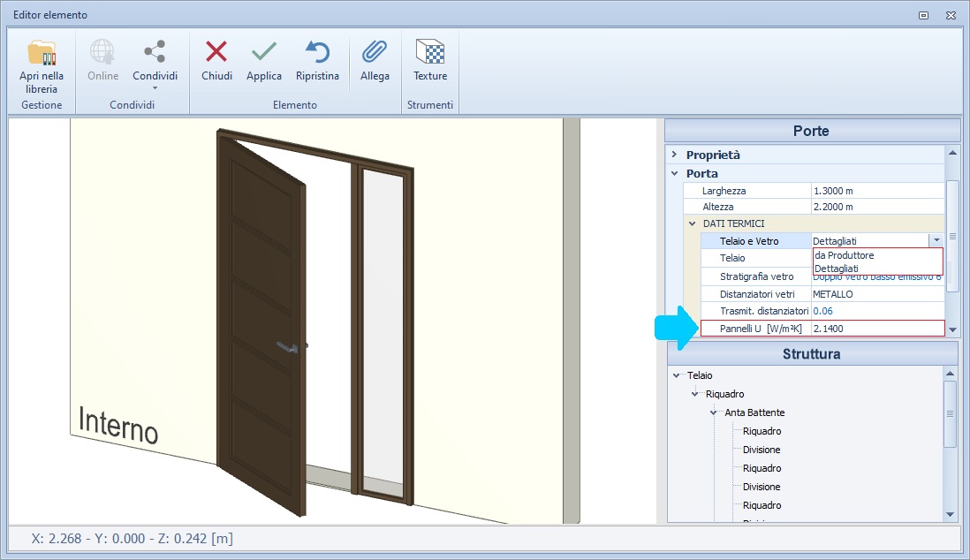The height and width of the screenshot is (560, 970).
Task: Restore the Editor elemento window size
Action: point(923,16)
